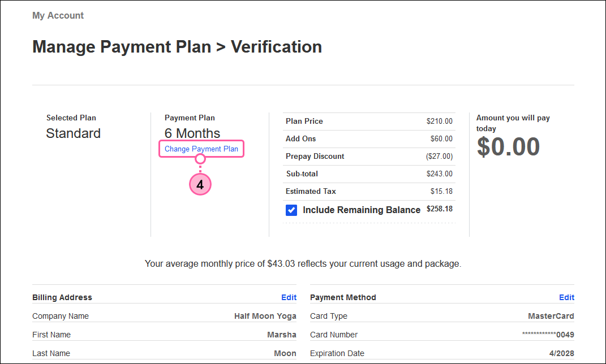Click the masked card number ending 0049
The image size is (606, 364).
(548, 335)
